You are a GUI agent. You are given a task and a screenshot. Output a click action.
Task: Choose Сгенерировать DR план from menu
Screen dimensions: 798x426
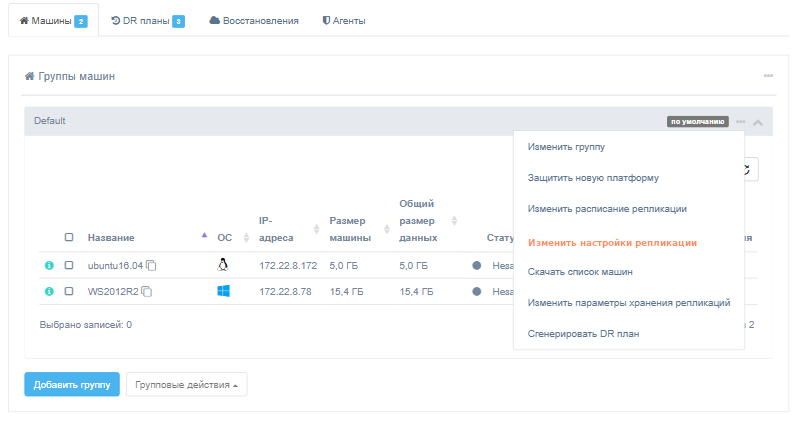point(583,333)
